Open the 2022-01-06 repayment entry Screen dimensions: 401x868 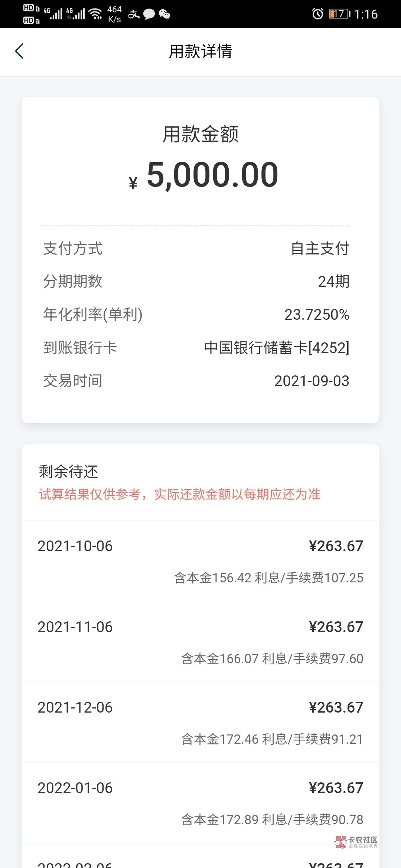200,803
